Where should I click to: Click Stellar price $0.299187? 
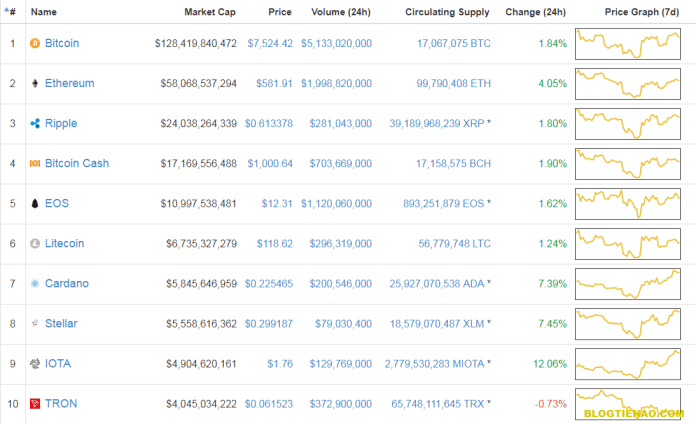(x=269, y=324)
